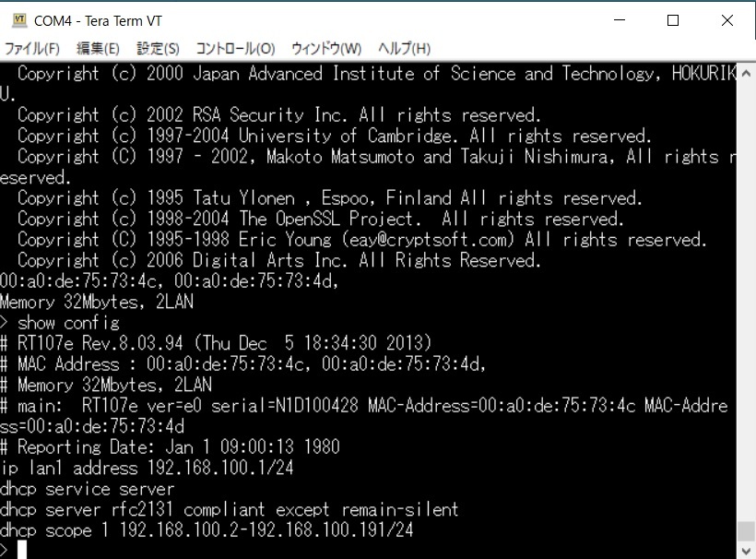Click the Tera Term title bar icon
The height and width of the screenshot is (559, 756).
point(18,20)
